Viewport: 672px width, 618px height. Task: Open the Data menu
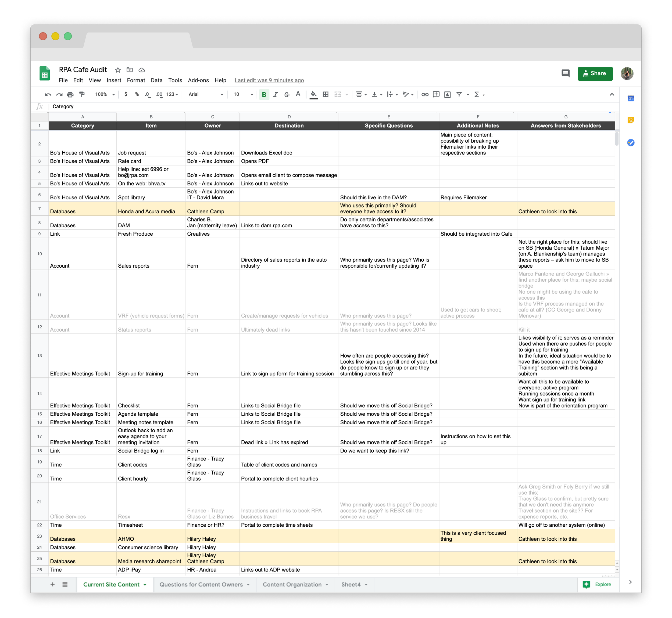[156, 80]
